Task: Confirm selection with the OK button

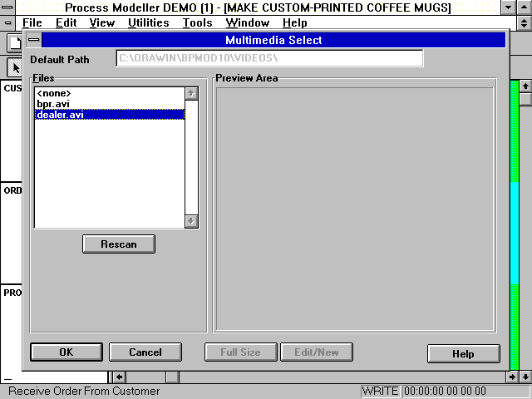Action: (66, 352)
